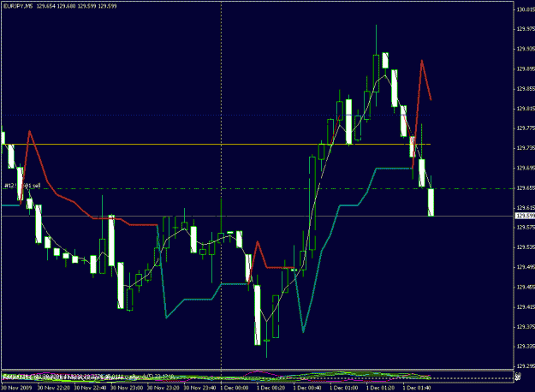This screenshot has height=392, width=535.
Task: Click the 129.495 price axis label
Action: point(526,267)
